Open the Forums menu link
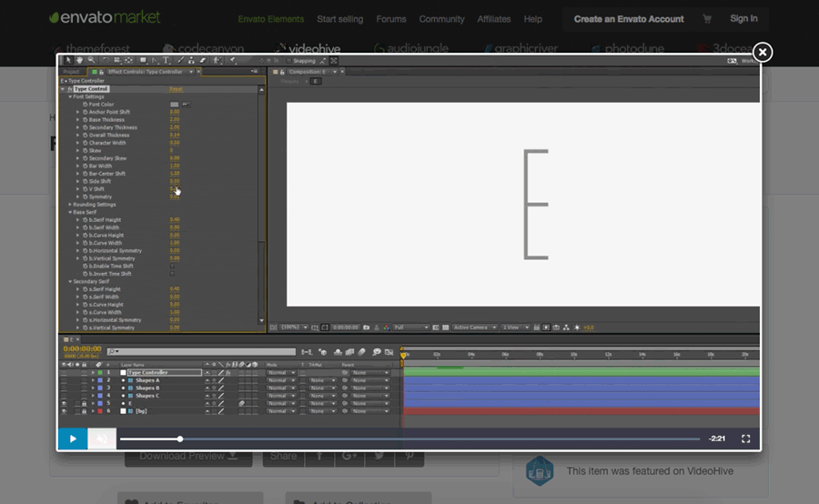This screenshot has height=504, width=819. [x=390, y=19]
